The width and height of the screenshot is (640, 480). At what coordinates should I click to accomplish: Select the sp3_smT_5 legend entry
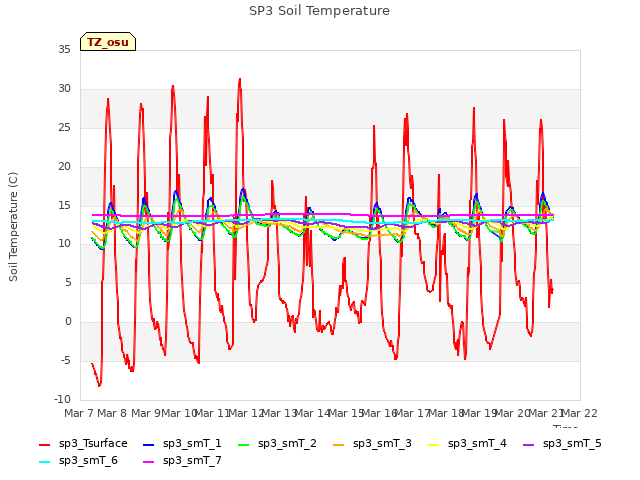pyautogui.click(x=562, y=443)
